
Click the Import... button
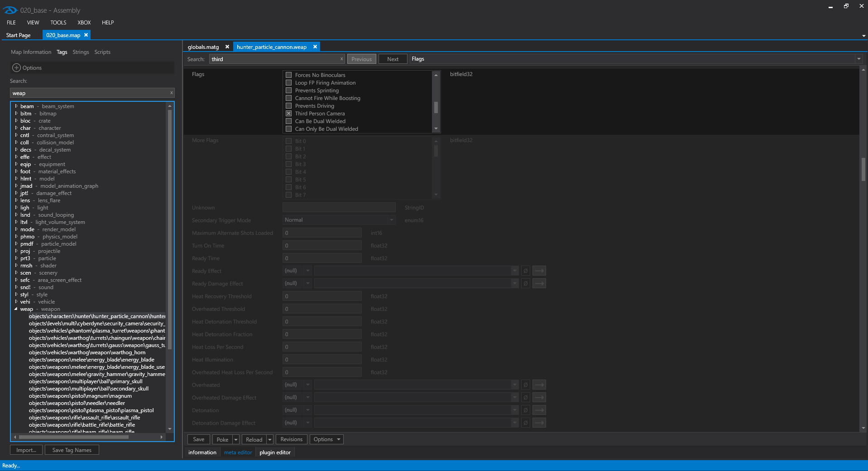26,450
